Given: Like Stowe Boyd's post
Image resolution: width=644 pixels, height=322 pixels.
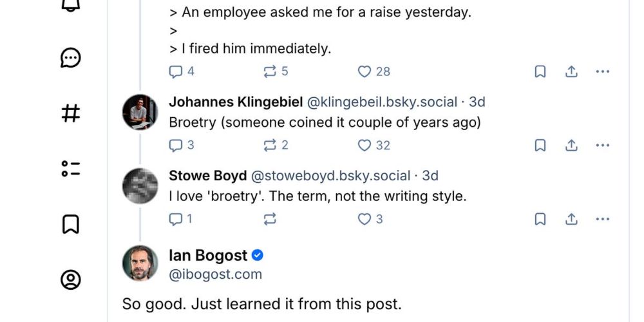Looking at the screenshot, I should click(x=365, y=220).
